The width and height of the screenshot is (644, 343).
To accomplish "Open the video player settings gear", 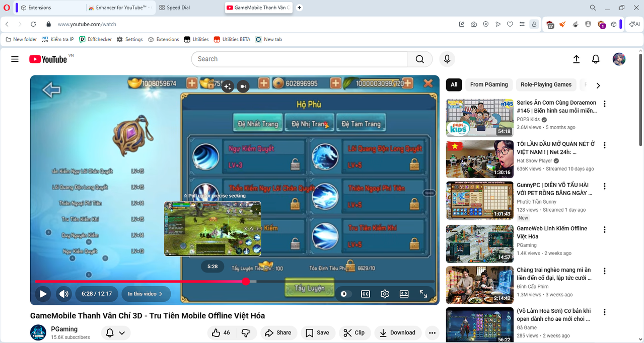I will tap(385, 294).
